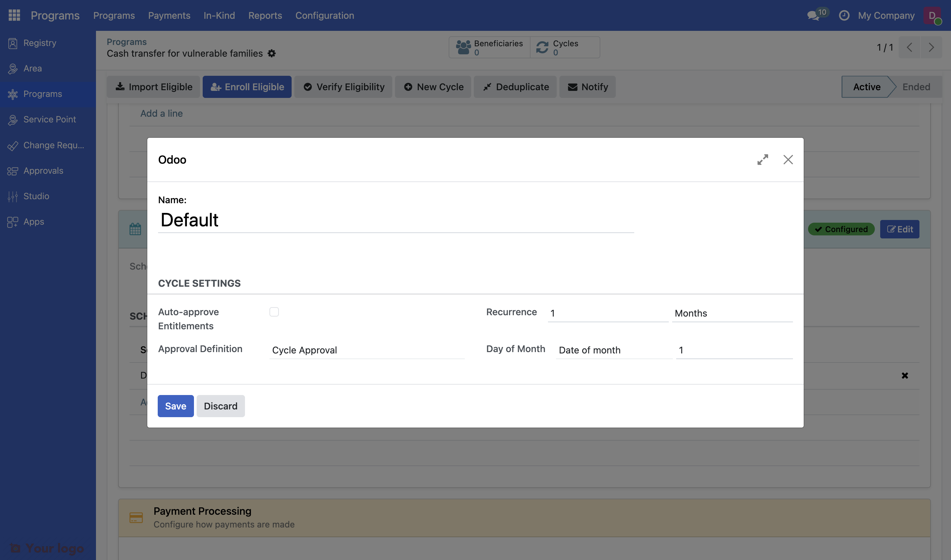
Task: Click the Cycles counter icon
Action: pos(543,47)
